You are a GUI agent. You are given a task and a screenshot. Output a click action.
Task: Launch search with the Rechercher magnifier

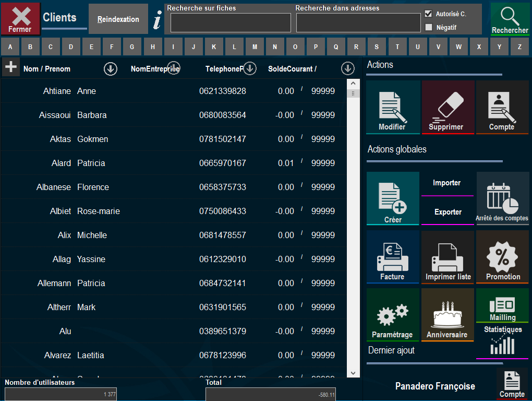pos(510,19)
